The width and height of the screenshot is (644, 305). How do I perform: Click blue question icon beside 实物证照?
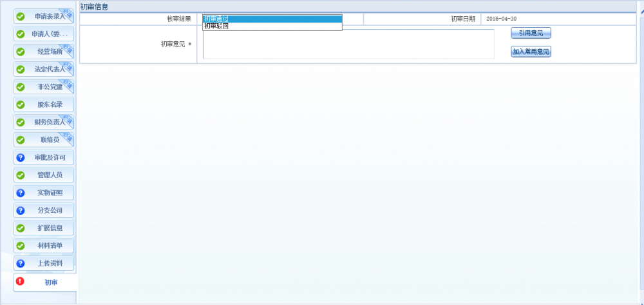[20, 193]
